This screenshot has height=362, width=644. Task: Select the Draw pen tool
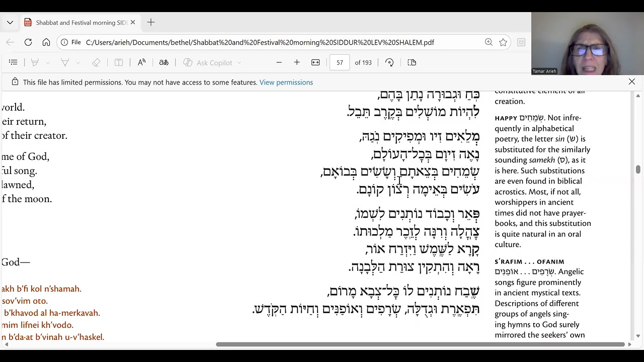35,62
